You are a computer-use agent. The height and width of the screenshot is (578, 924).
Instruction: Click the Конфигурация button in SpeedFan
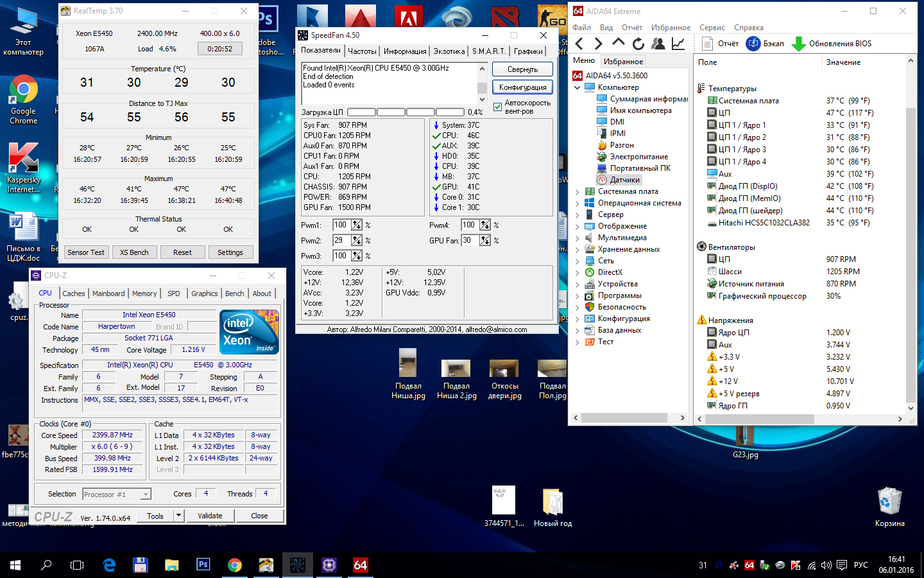tap(522, 87)
